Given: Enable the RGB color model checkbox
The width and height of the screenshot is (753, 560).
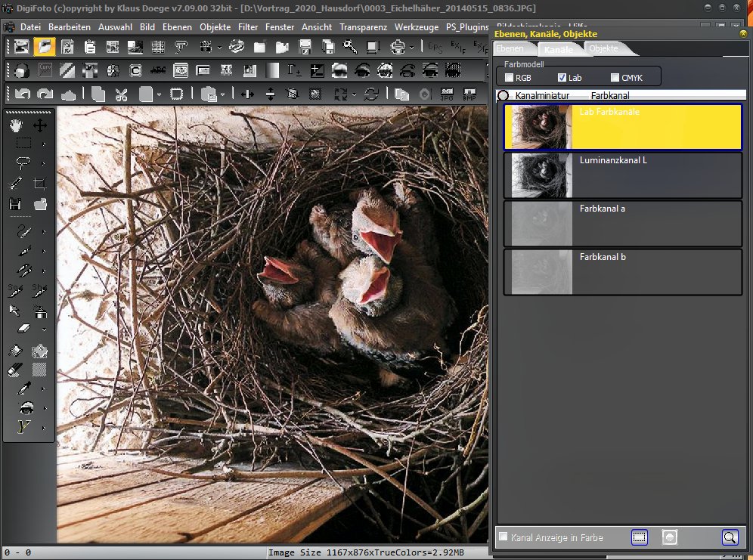Looking at the screenshot, I should (x=509, y=78).
